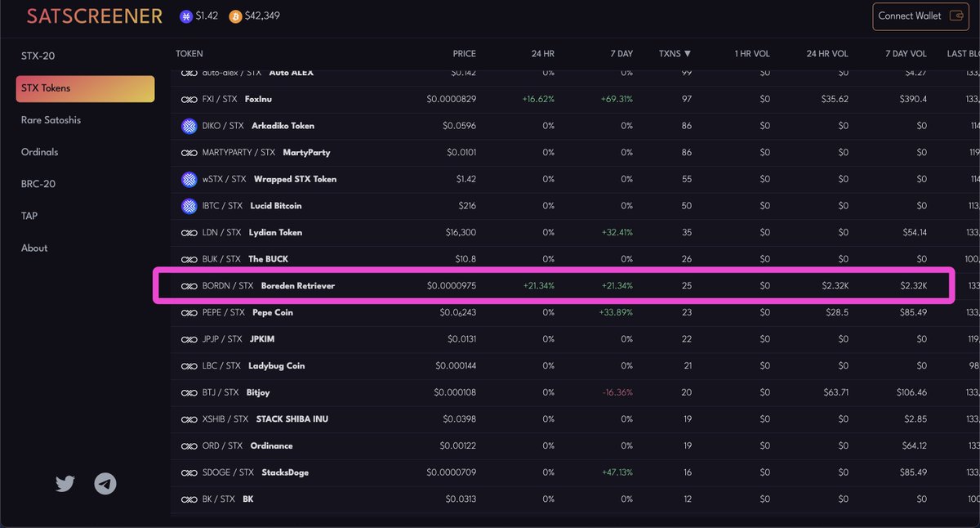Image resolution: width=980 pixels, height=528 pixels.
Task: Select Wrapped STX Token name
Action: 295,179
